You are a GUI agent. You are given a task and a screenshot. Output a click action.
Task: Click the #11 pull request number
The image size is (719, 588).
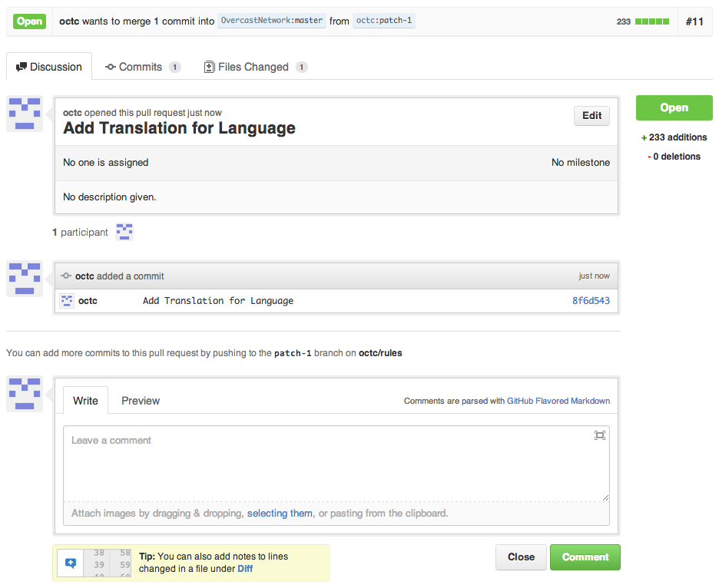pos(694,21)
